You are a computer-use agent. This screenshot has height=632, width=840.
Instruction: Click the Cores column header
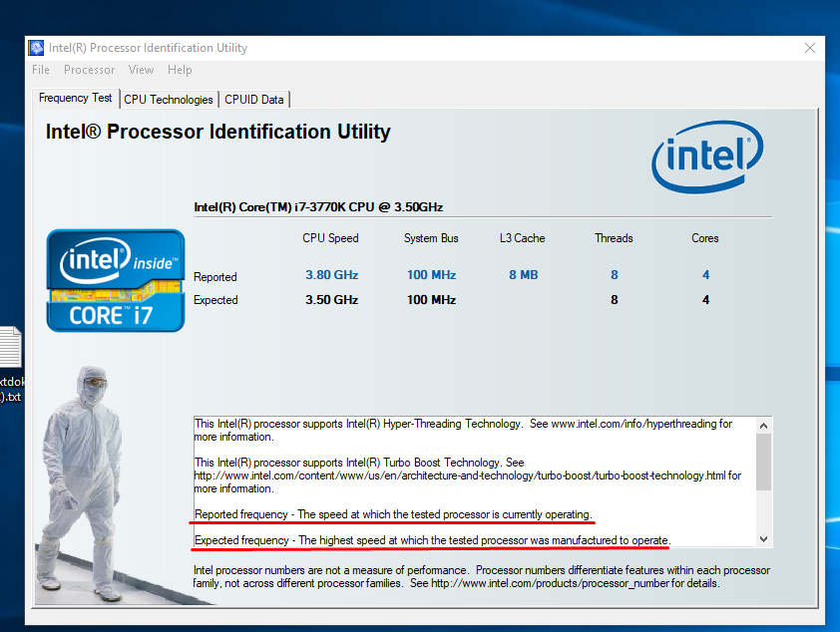coord(705,238)
